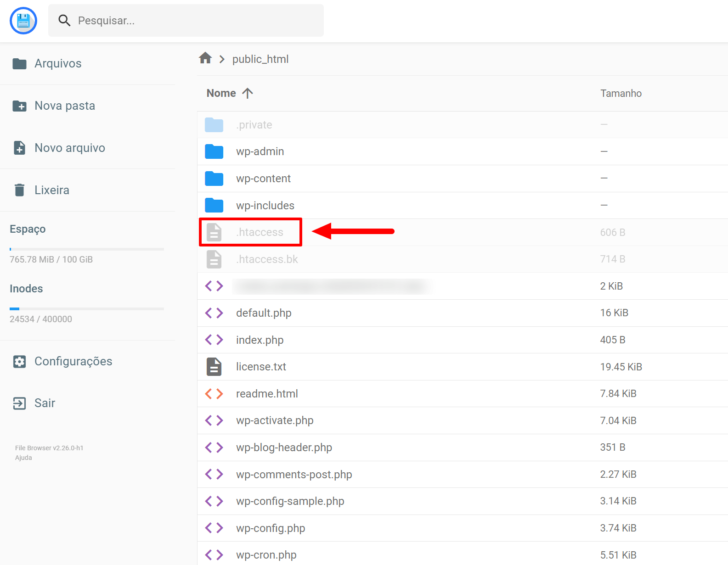Image resolution: width=728 pixels, height=565 pixels.
Task: Click the Novo arquivo file-plus icon
Action: pos(20,148)
